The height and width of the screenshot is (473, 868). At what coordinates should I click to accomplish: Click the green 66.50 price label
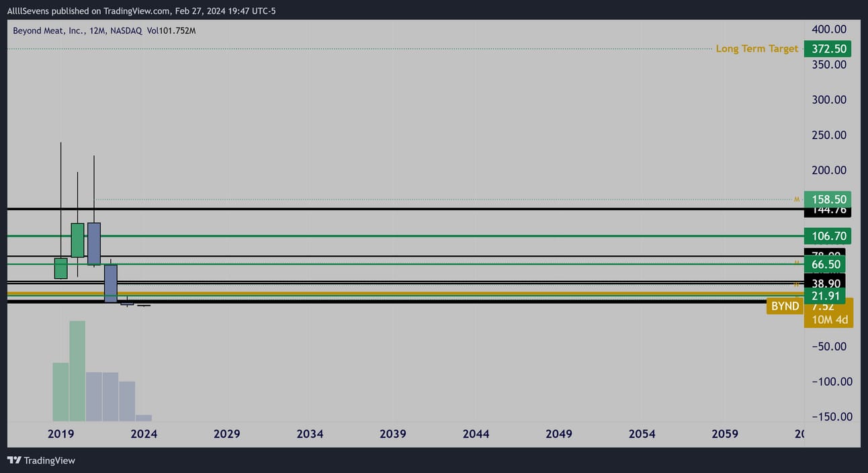pyautogui.click(x=824, y=264)
